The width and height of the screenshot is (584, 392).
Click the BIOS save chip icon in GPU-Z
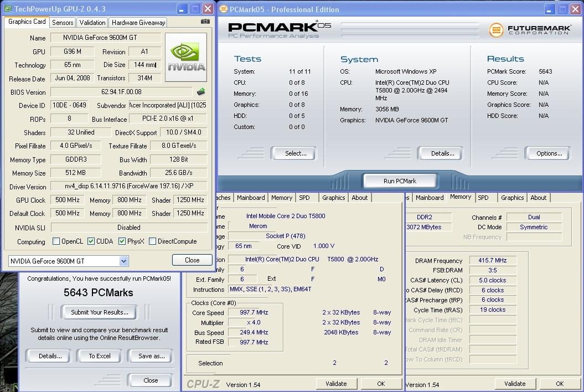pos(201,91)
